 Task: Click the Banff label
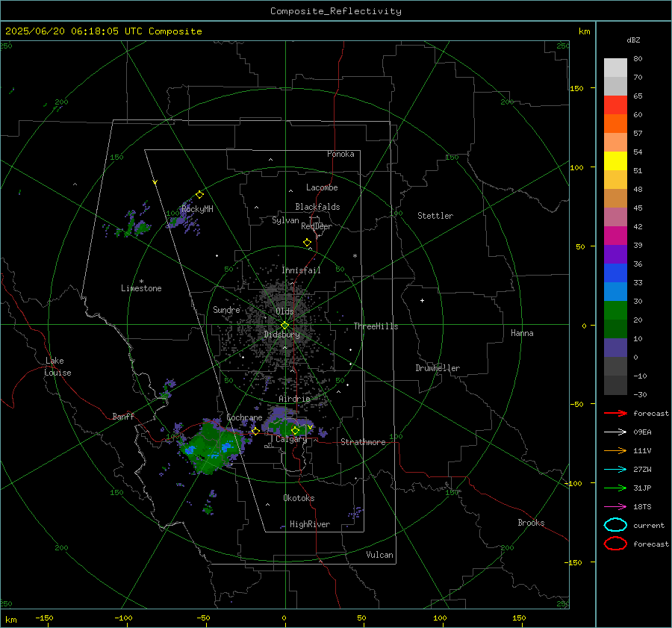click(x=123, y=416)
